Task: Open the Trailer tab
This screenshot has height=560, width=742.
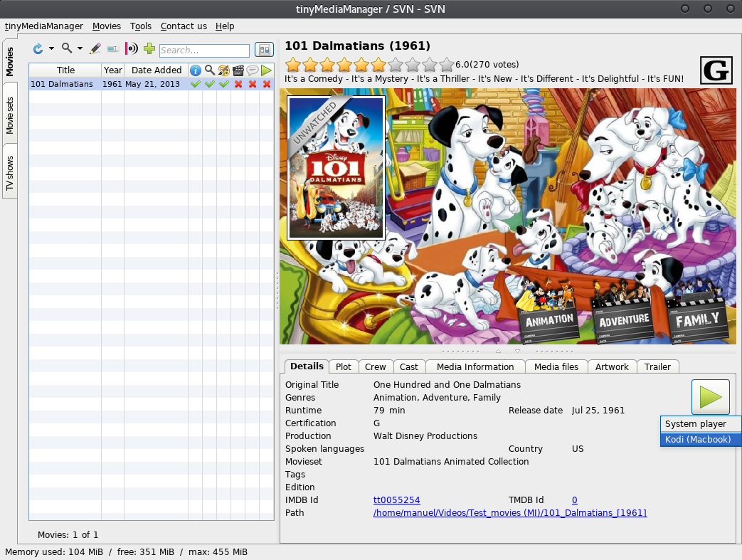Action: tap(657, 367)
